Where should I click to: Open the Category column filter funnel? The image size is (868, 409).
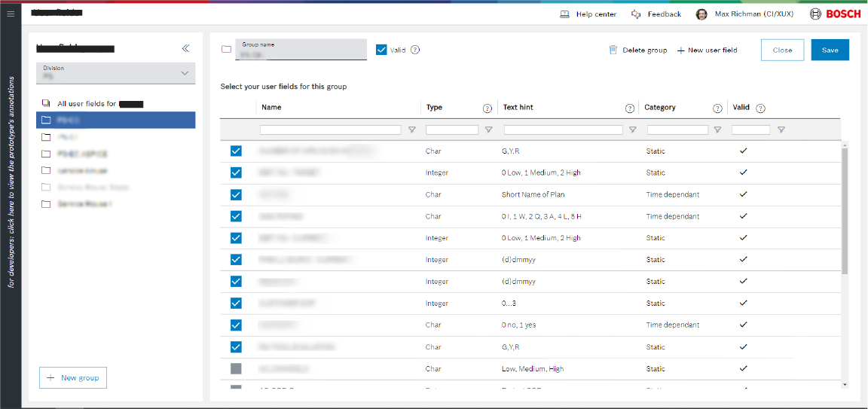pos(717,130)
